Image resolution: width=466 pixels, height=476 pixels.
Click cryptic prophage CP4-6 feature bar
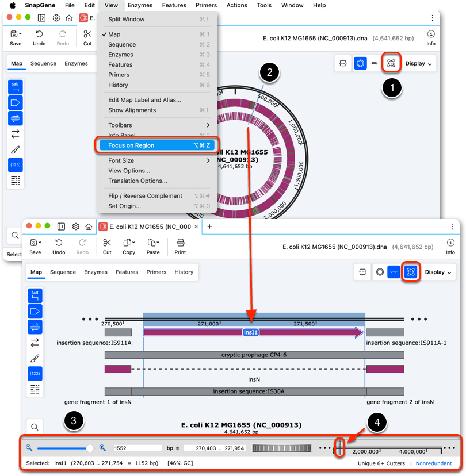(x=254, y=355)
